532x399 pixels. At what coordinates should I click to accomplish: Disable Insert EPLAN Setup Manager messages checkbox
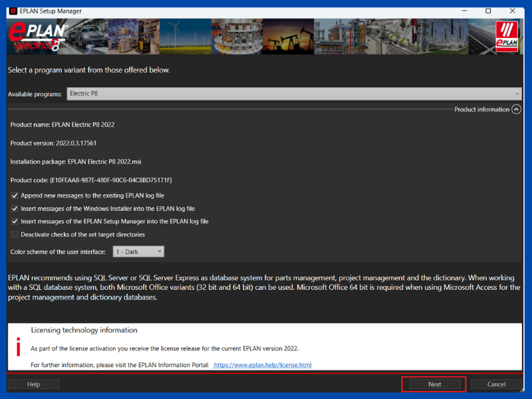point(15,221)
